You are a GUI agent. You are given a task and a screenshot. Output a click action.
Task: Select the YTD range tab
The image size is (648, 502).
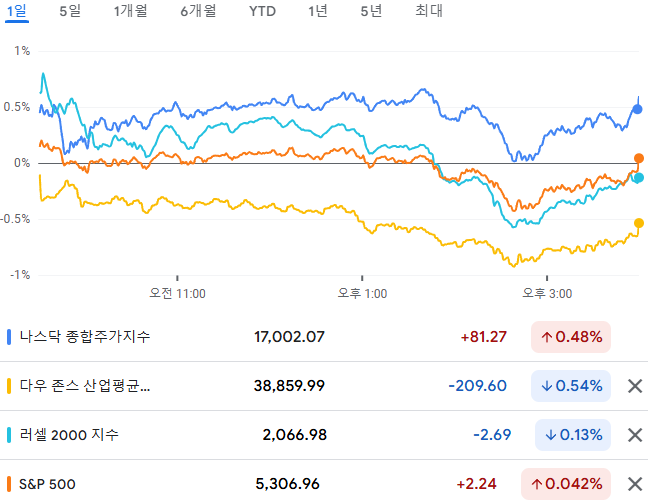(262, 11)
